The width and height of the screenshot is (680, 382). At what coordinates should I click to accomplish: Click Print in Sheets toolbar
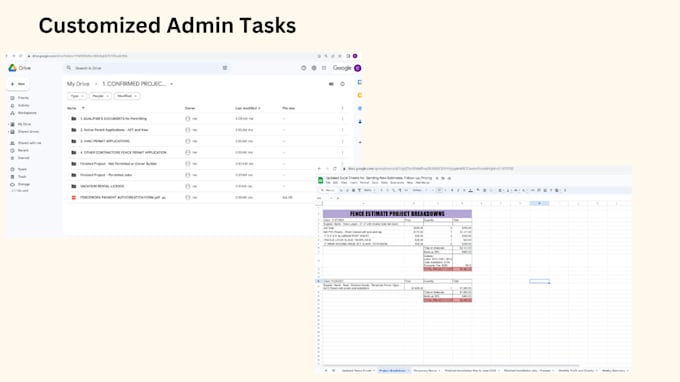[353, 190]
